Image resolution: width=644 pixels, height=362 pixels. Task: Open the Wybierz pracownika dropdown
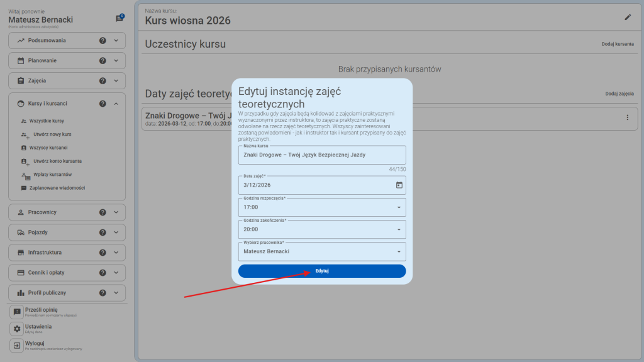tap(398, 252)
